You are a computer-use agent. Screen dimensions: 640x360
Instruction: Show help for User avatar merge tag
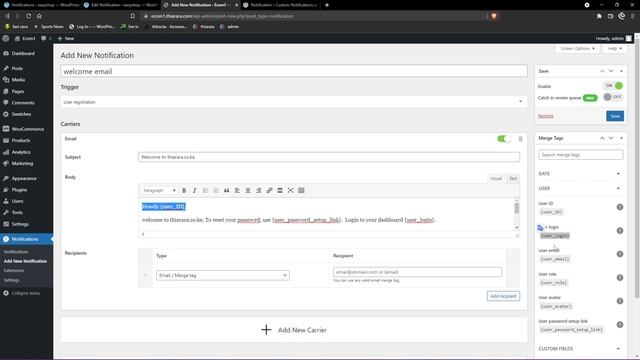pyautogui.click(x=620, y=301)
